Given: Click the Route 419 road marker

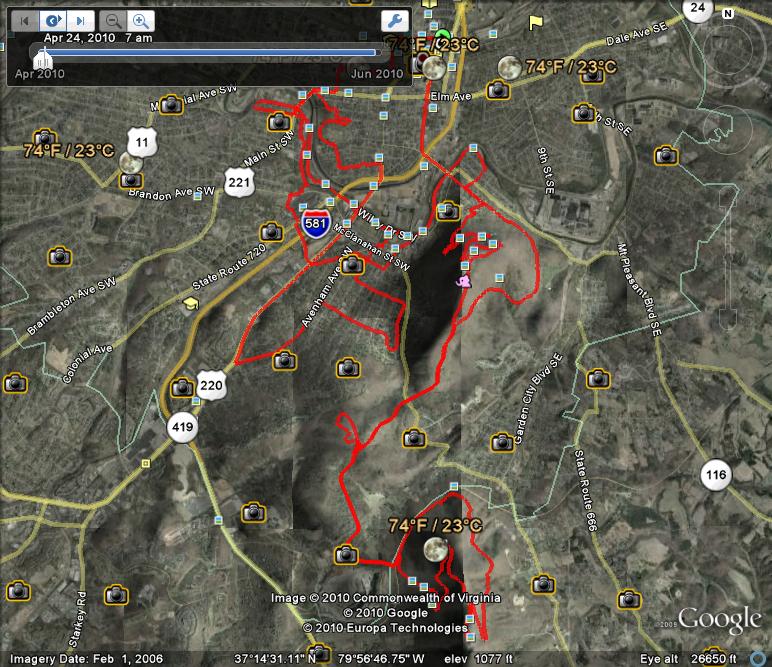Looking at the screenshot, I should pos(183,428).
